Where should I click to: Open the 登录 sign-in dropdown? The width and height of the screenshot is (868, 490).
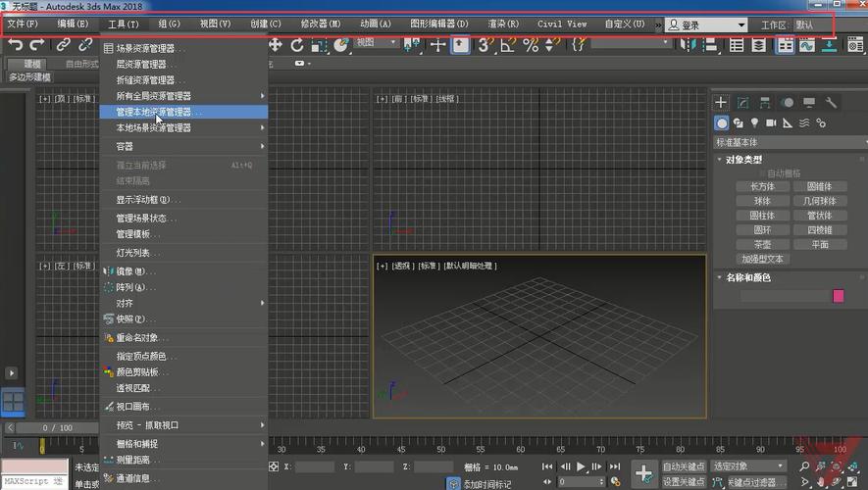click(706, 24)
